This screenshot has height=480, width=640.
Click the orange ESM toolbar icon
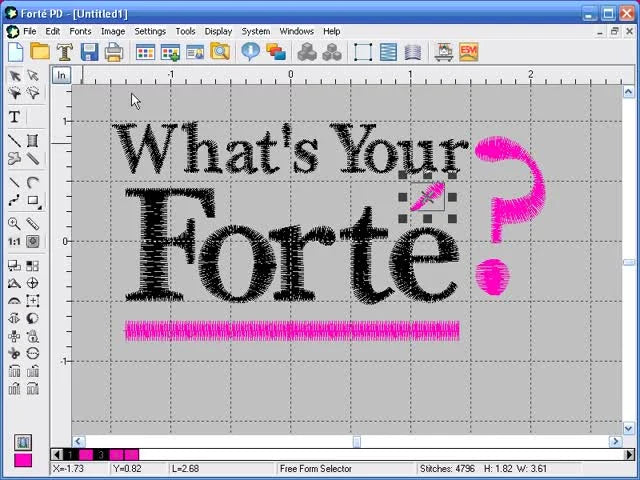click(469, 52)
